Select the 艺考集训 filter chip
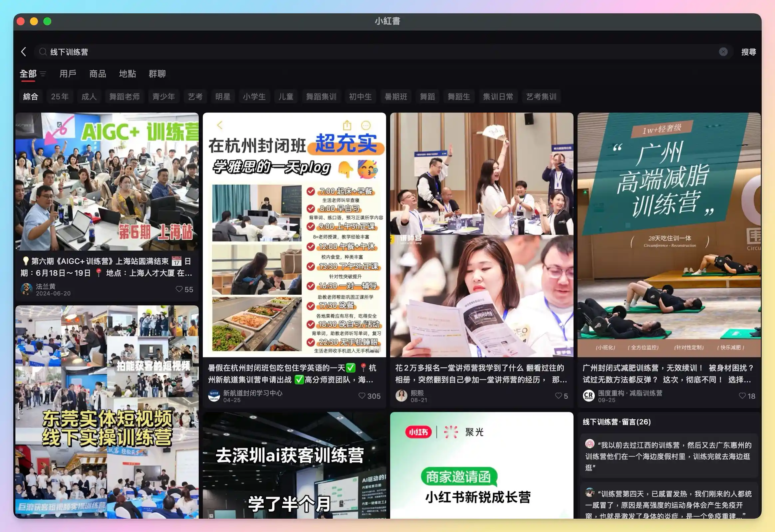Screen dimensions: 775x532 point(541,97)
